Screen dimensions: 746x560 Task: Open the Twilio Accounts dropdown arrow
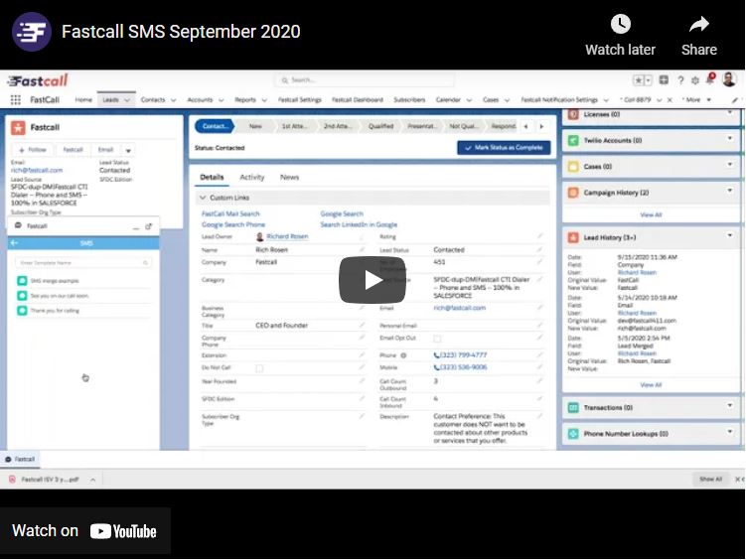(730, 139)
